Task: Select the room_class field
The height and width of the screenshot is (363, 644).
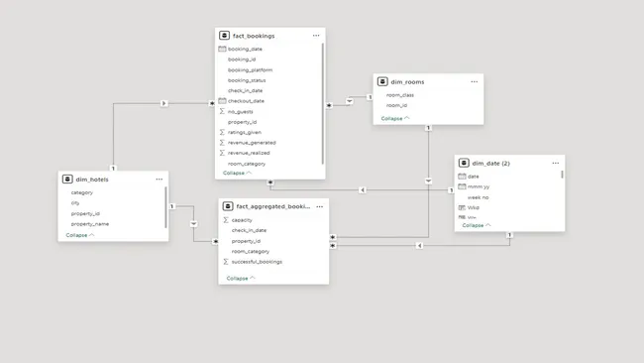Action: pyautogui.click(x=400, y=95)
